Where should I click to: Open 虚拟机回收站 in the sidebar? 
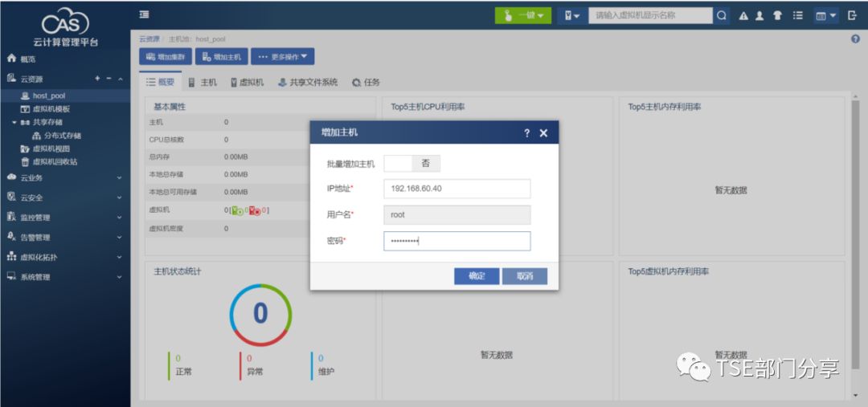coord(55,162)
